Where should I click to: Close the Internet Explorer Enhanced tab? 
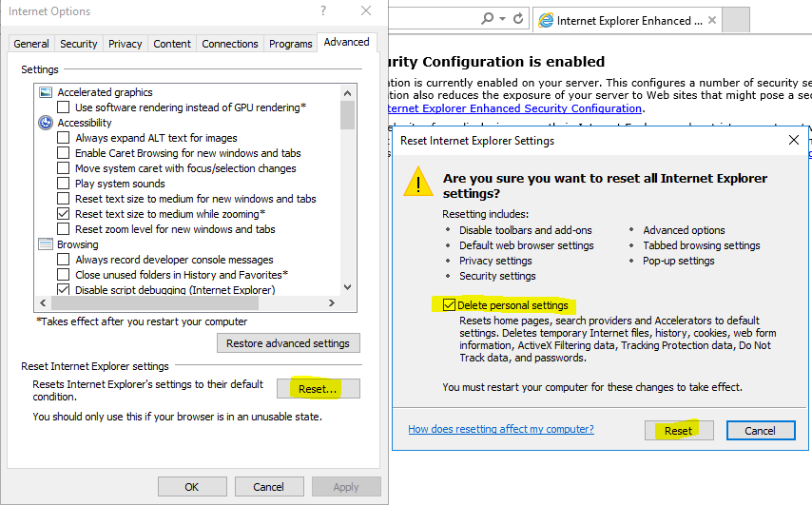[712, 20]
